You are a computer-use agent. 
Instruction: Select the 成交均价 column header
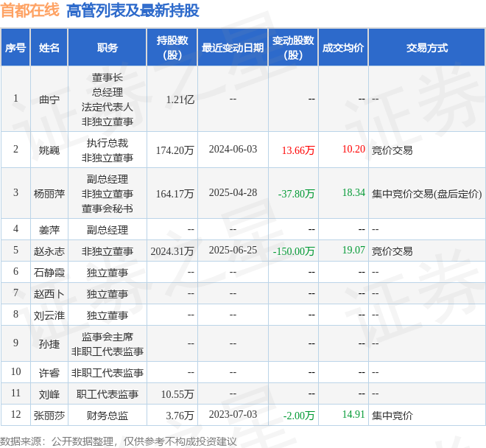click(343, 48)
